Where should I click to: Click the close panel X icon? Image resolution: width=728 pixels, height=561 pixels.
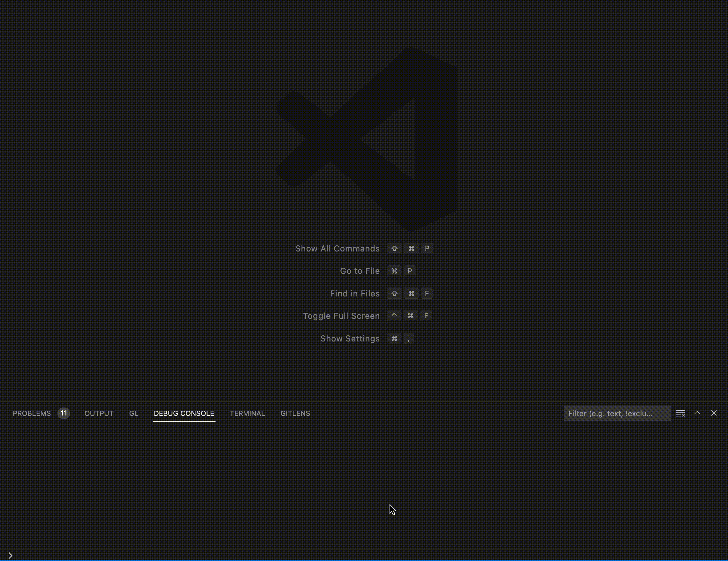tap(714, 413)
